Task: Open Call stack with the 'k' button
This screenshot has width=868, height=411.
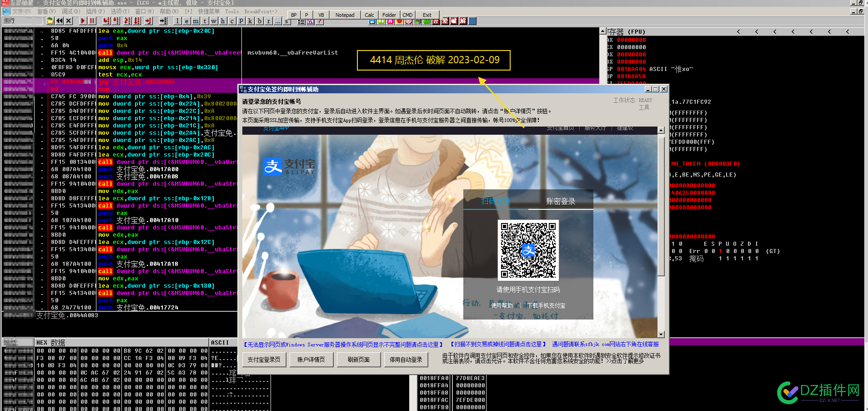Action: coord(250,21)
